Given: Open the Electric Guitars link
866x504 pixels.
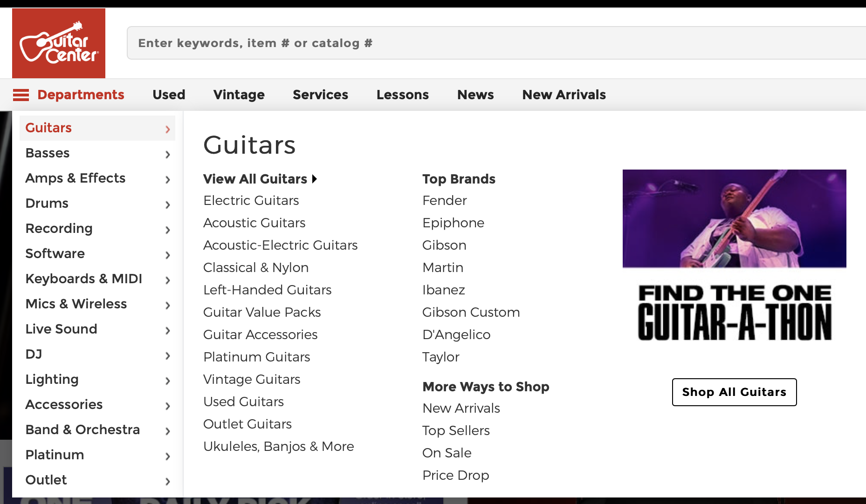Looking at the screenshot, I should (251, 200).
